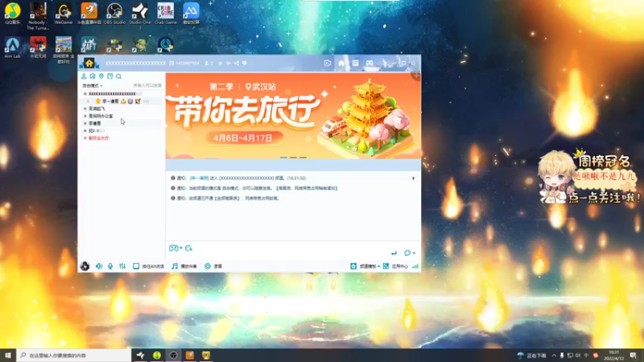The width and height of the screenshot is (644, 362).
Task: Open the gamepad dropdown in chat toolbar
Action: point(175,248)
